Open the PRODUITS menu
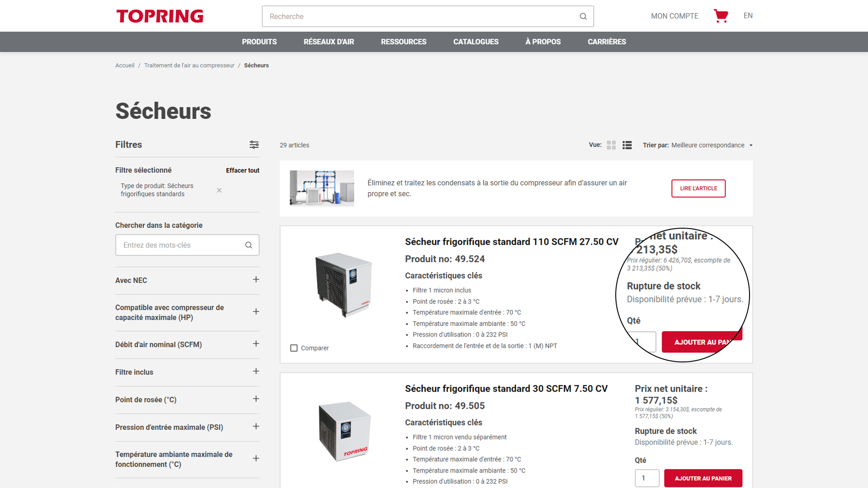Viewport: 868px width, 488px height. coord(259,42)
